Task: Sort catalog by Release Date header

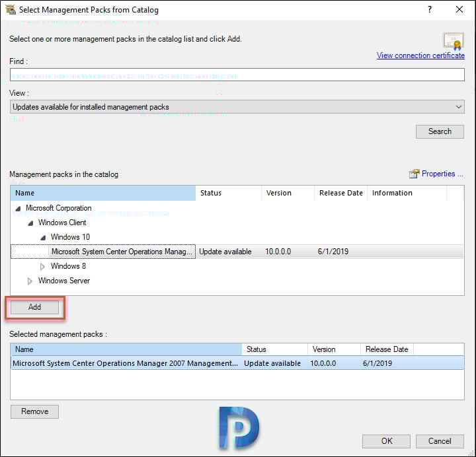Action: [x=341, y=193]
